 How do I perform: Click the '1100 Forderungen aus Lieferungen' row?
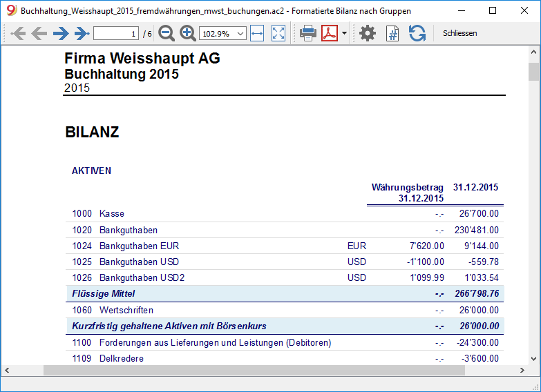coord(285,342)
